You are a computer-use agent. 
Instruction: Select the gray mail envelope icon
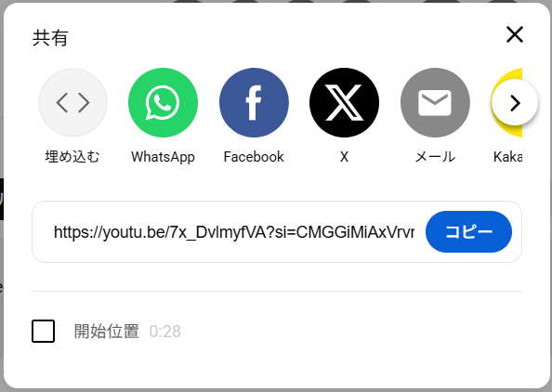435,103
